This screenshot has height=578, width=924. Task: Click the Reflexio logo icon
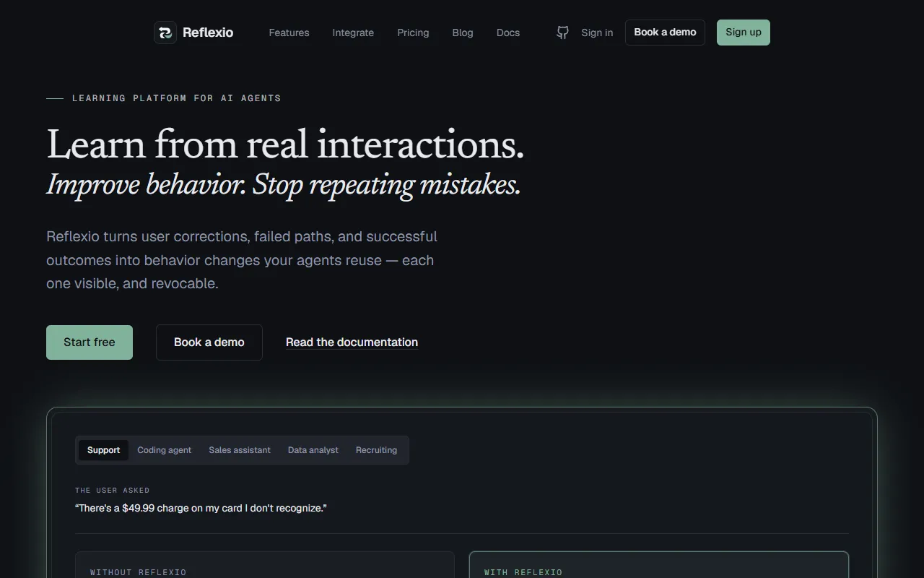pos(165,33)
